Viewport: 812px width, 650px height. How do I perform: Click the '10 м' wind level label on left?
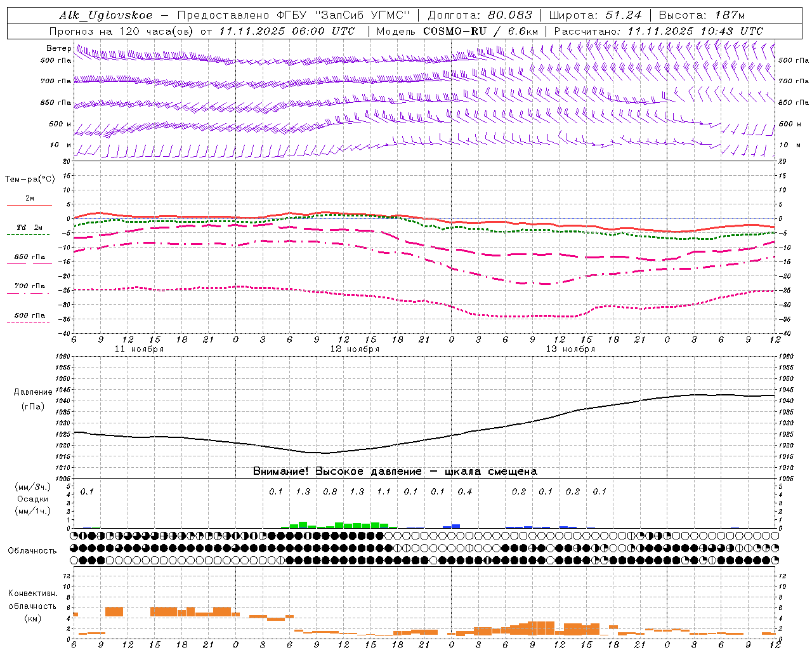coord(60,145)
